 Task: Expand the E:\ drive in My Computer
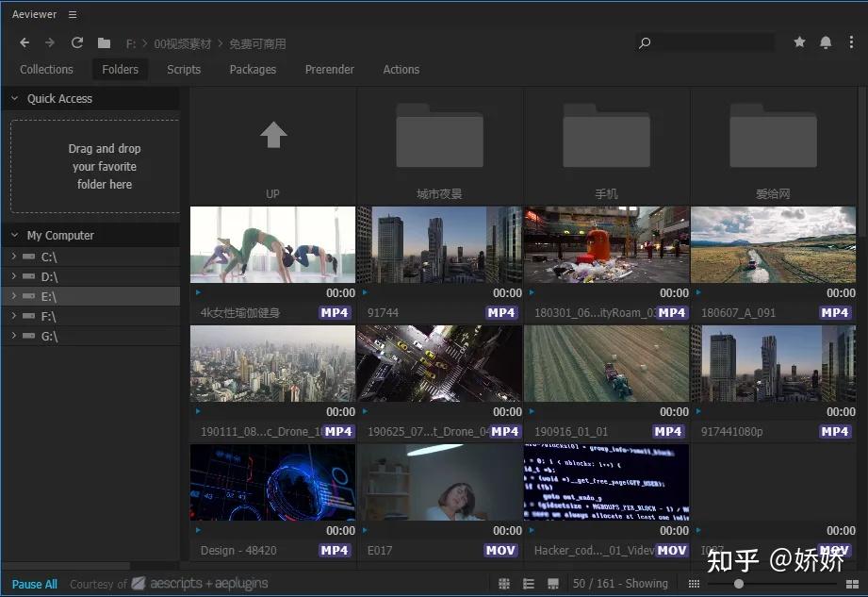(15, 296)
